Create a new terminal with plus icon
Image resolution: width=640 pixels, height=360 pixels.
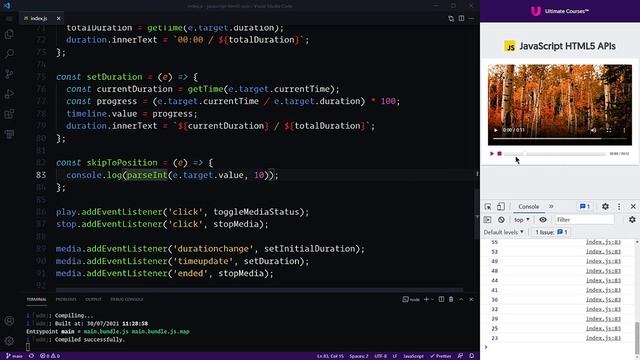pos(426,299)
